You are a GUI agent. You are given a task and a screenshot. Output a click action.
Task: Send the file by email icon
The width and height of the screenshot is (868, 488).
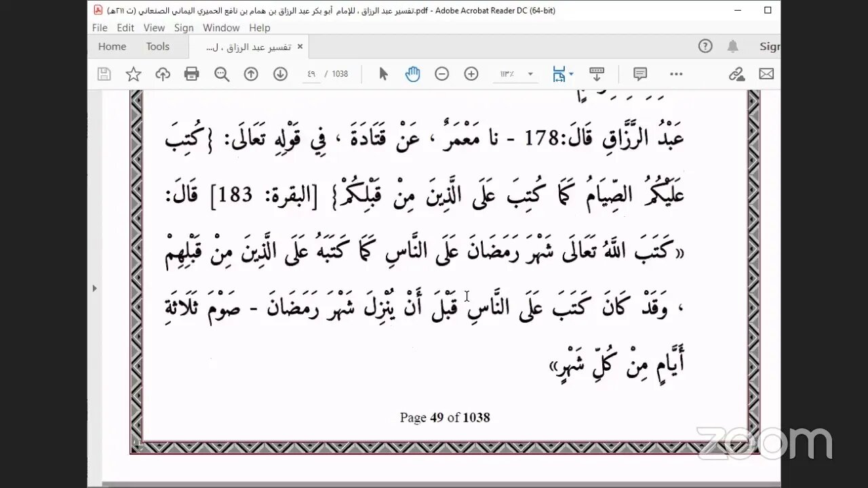pyautogui.click(x=766, y=74)
